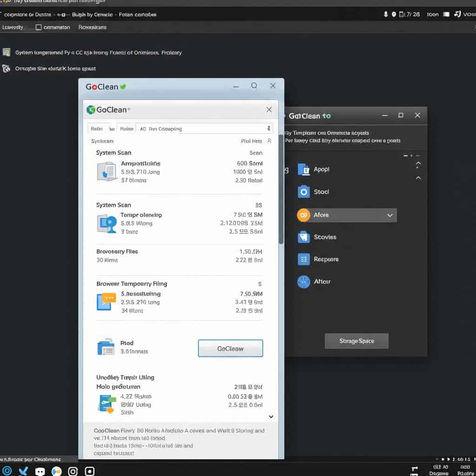Select the Stool camera icon
This screenshot has width=476, height=476.
[304, 192]
